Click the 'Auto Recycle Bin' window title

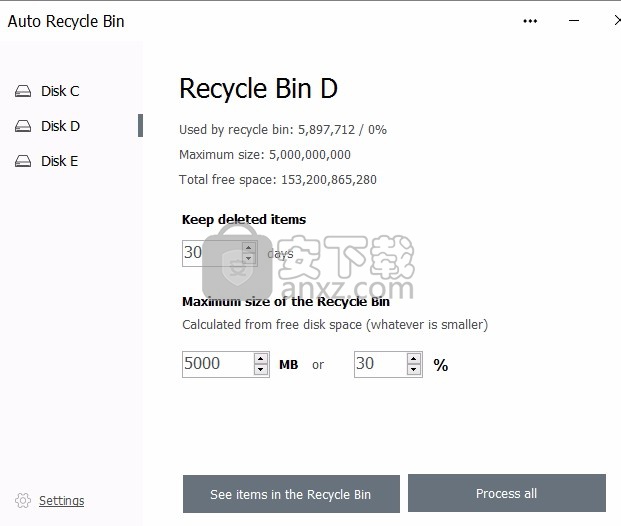(66, 21)
